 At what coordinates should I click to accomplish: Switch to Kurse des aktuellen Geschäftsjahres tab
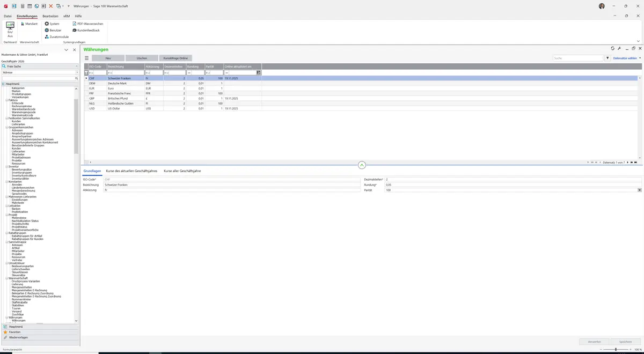pyautogui.click(x=131, y=171)
